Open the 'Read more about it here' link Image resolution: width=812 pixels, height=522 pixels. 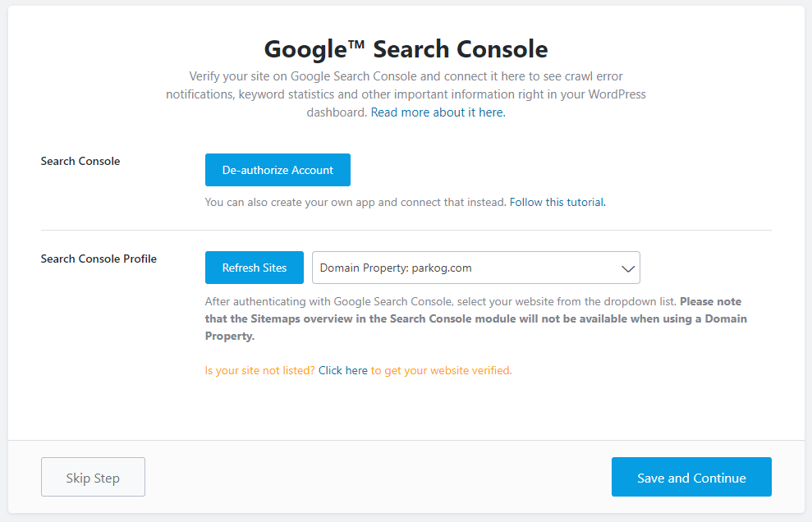pos(438,112)
